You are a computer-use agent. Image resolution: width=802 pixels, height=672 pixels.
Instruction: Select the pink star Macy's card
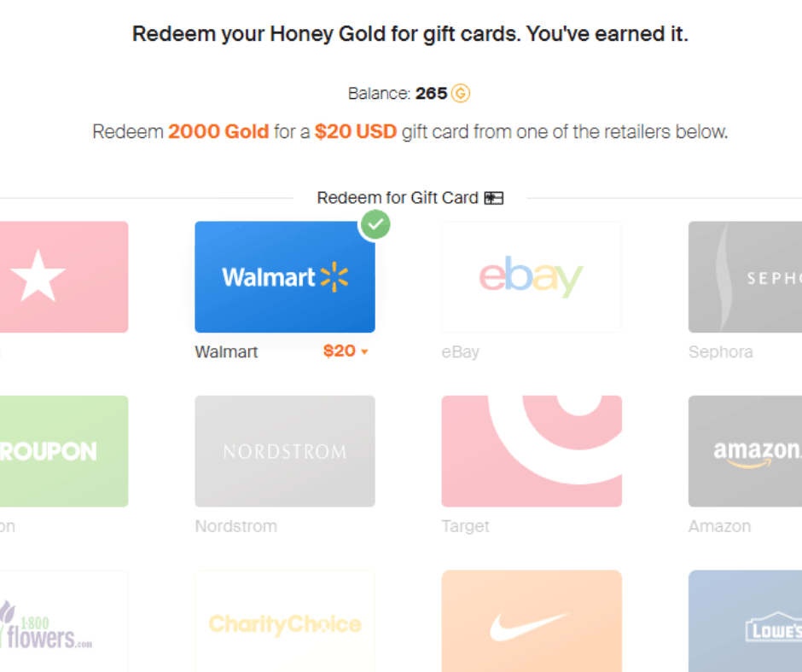point(64,276)
